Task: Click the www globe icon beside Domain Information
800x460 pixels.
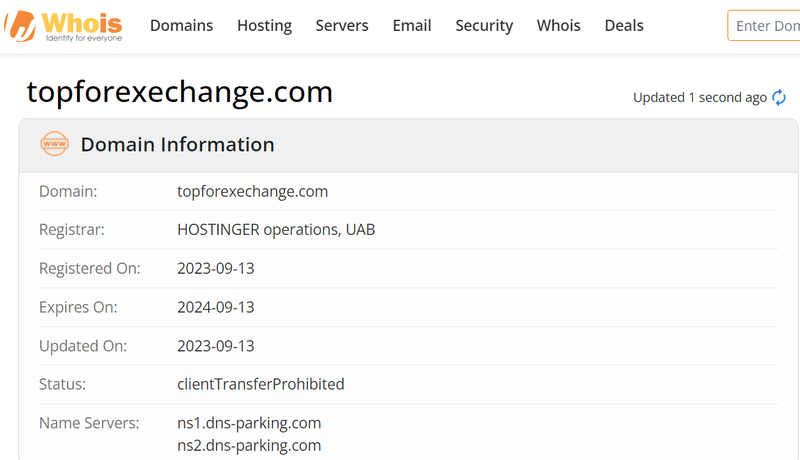Action: tap(55, 144)
